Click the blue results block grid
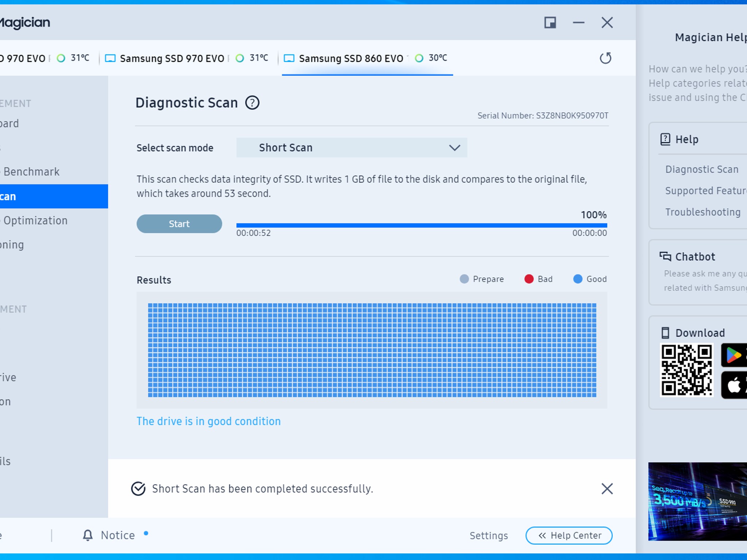 (x=372, y=350)
